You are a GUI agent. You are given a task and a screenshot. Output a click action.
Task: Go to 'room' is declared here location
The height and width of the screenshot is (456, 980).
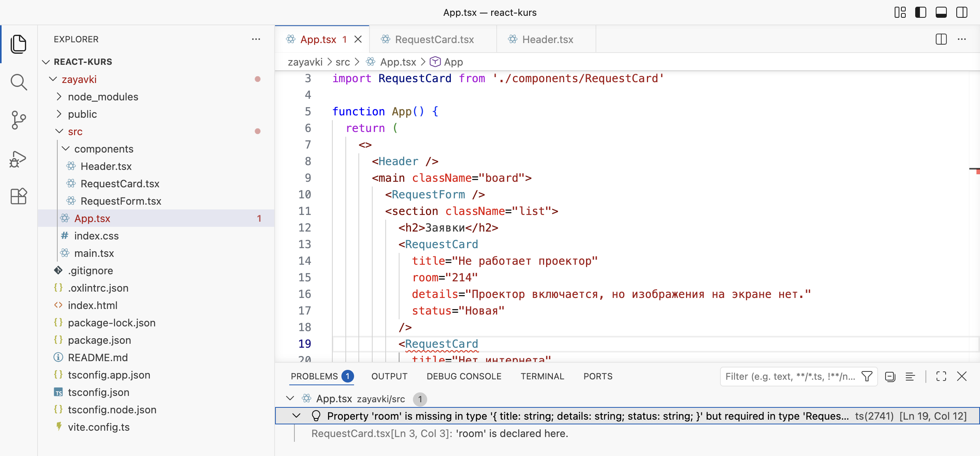pyautogui.click(x=439, y=433)
